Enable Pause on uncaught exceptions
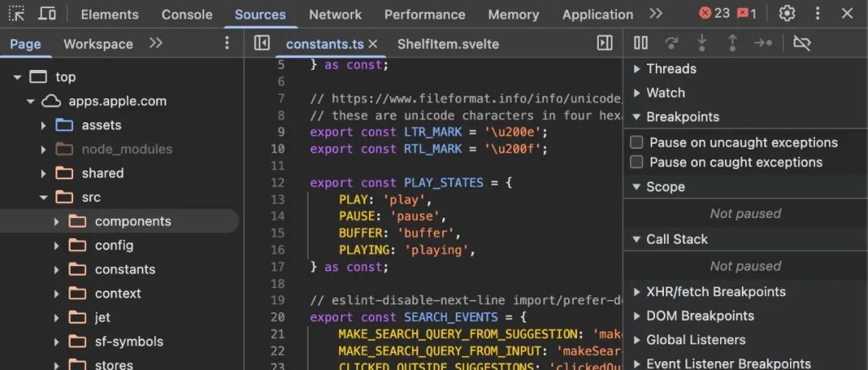Image resolution: width=868 pixels, height=370 pixels. pos(637,142)
